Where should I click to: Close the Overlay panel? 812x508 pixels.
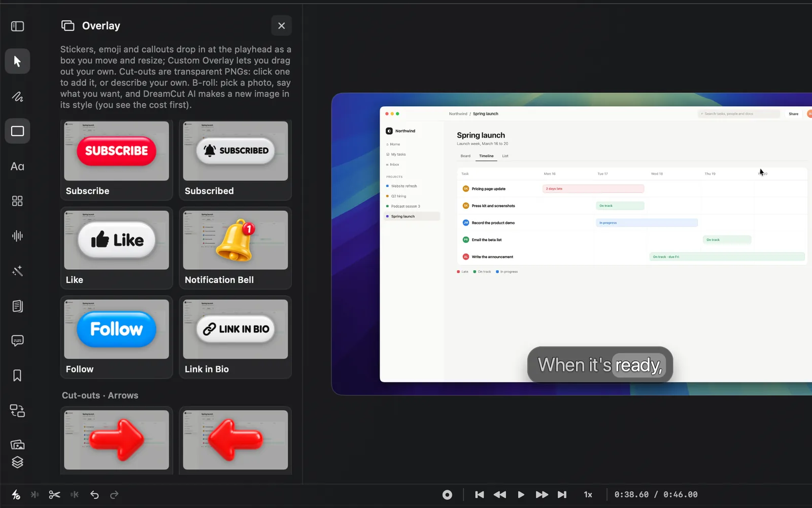pyautogui.click(x=281, y=26)
